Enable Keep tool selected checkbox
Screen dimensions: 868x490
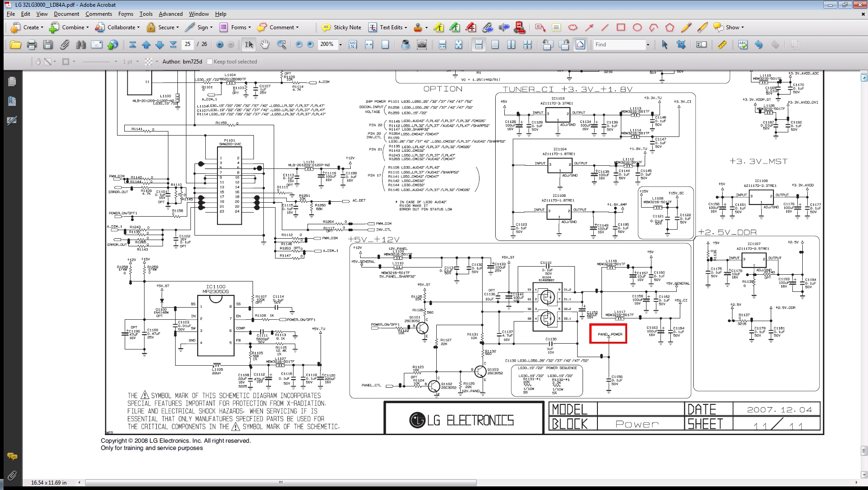(x=209, y=62)
